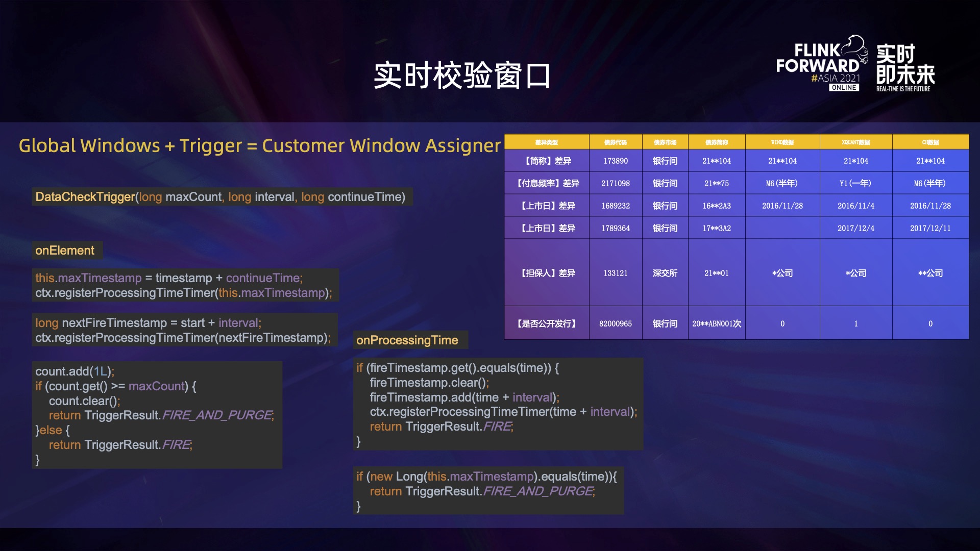The image size is (980, 551).
Task: Click the slide title 实时校验窗口
Action: [462, 76]
